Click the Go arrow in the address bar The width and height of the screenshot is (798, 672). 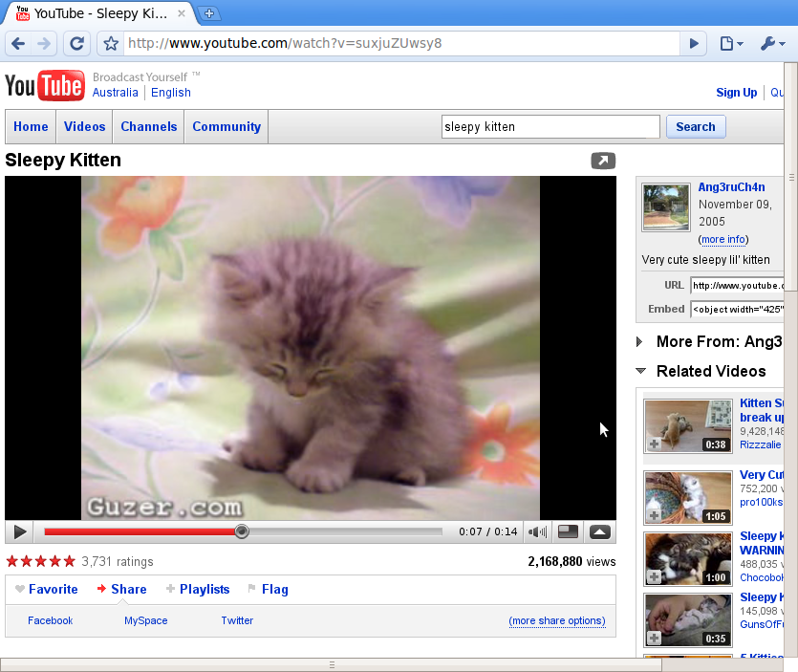[x=694, y=44]
